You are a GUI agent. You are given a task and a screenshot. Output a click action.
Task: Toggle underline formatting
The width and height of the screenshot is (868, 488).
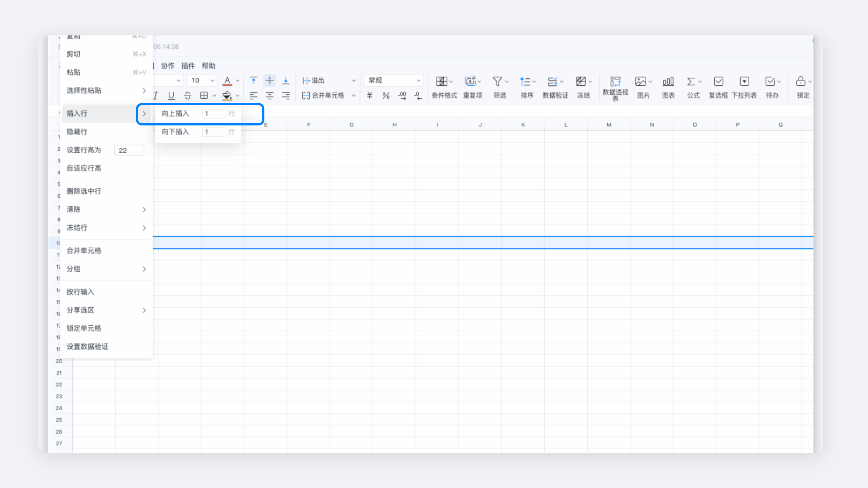pos(171,96)
